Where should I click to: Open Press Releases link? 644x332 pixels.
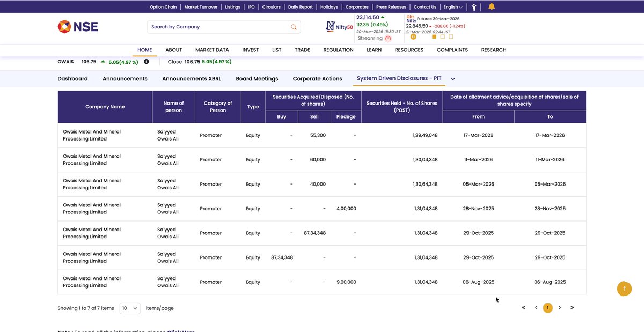coord(391,7)
